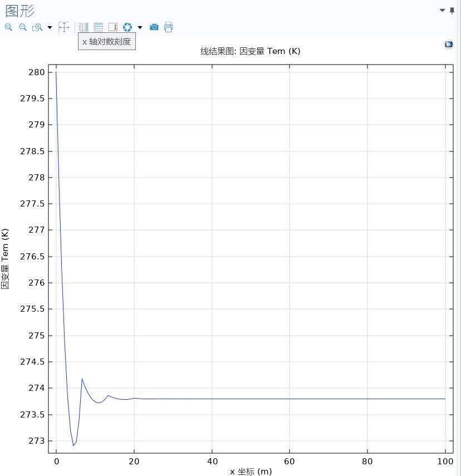The image size is (461, 476).
Task: Click the x 坐标 (m) axis label
Action: tap(251, 471)
